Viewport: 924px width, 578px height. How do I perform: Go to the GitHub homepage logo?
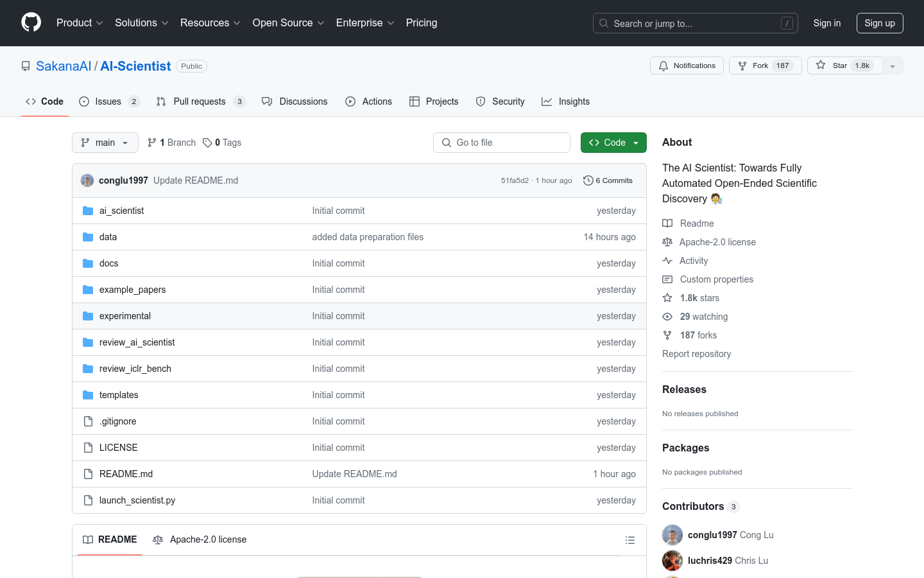[31, 22]
